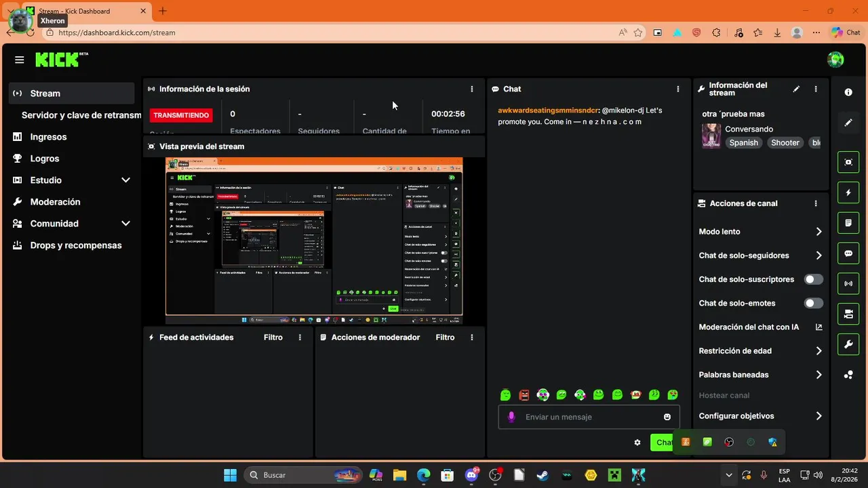The height and width of the screenshot is (488, 868).
Task: Click Windows Security shield in tray overflow
Action: tap(772, 442)
